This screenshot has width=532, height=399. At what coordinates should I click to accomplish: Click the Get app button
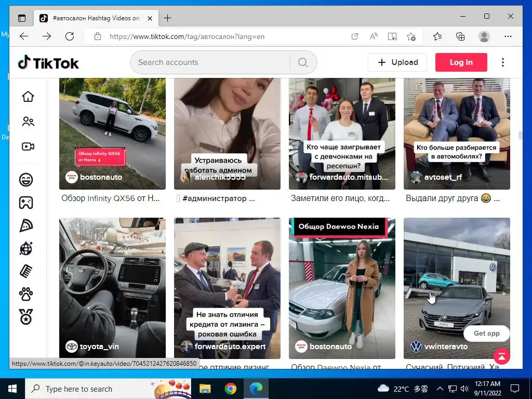click(x=486, y=334)
